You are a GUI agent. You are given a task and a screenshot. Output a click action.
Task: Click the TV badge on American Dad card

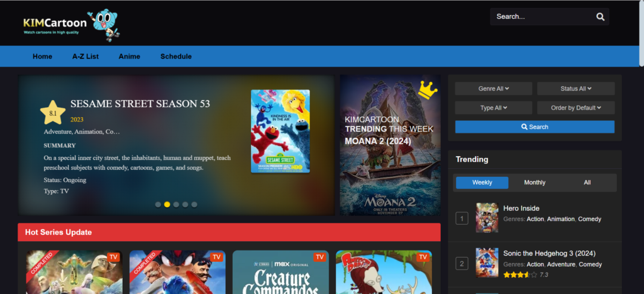click(423, 257)
